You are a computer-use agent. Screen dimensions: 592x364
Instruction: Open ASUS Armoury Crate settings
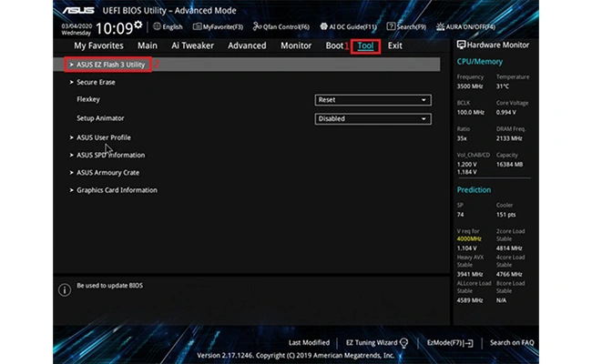pos(107,172)
